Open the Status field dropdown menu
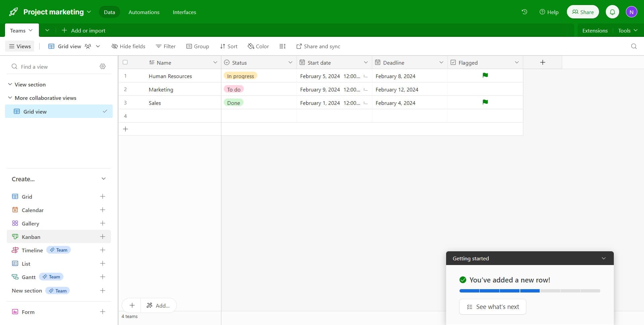 coord(291,62)
